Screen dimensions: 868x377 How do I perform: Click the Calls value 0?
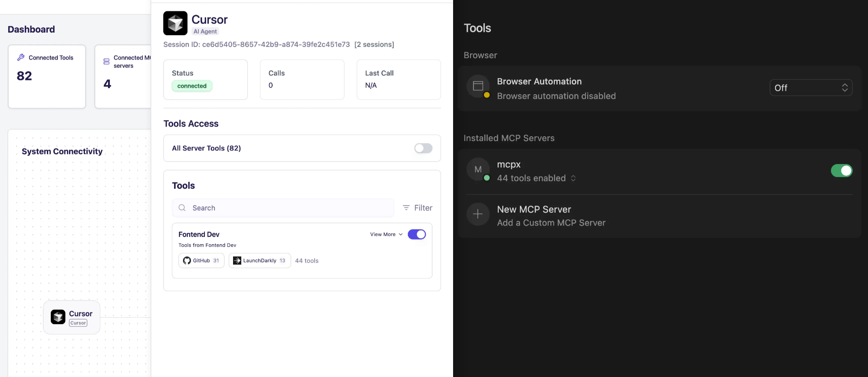coord(270,85)
